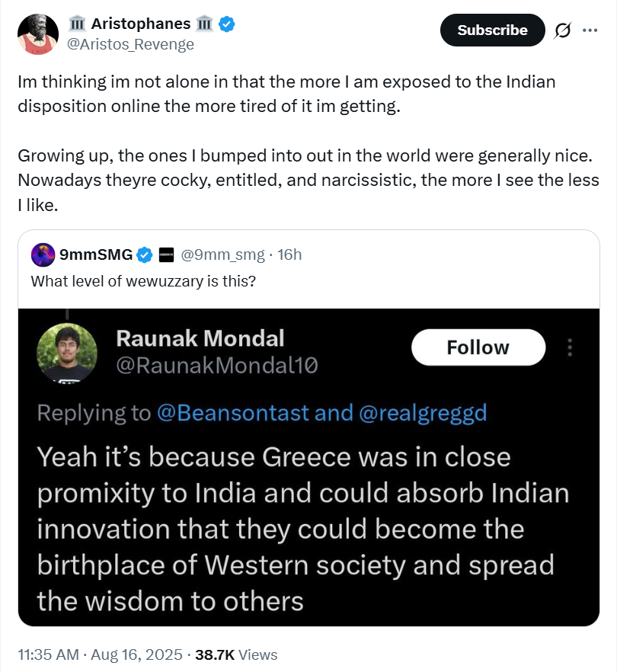The height and width of the screenshot is (672, 617).
Task: Click the vertical three-dot menu beside Follow
Action: [569, 347]
